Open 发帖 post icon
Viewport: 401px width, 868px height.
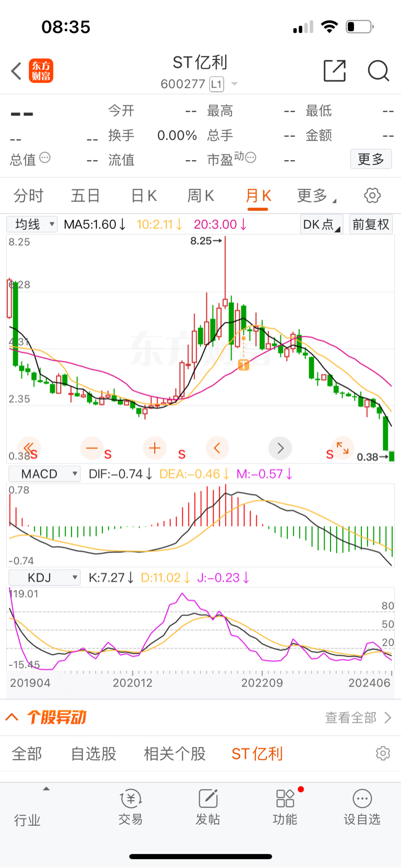coord(208,807)
